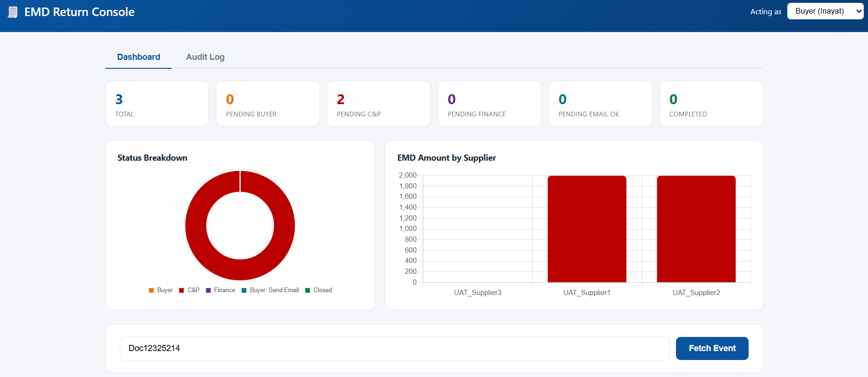Click the UAT_Supplier2 axis label
The image size is (868, 377).
pos(696,293)
